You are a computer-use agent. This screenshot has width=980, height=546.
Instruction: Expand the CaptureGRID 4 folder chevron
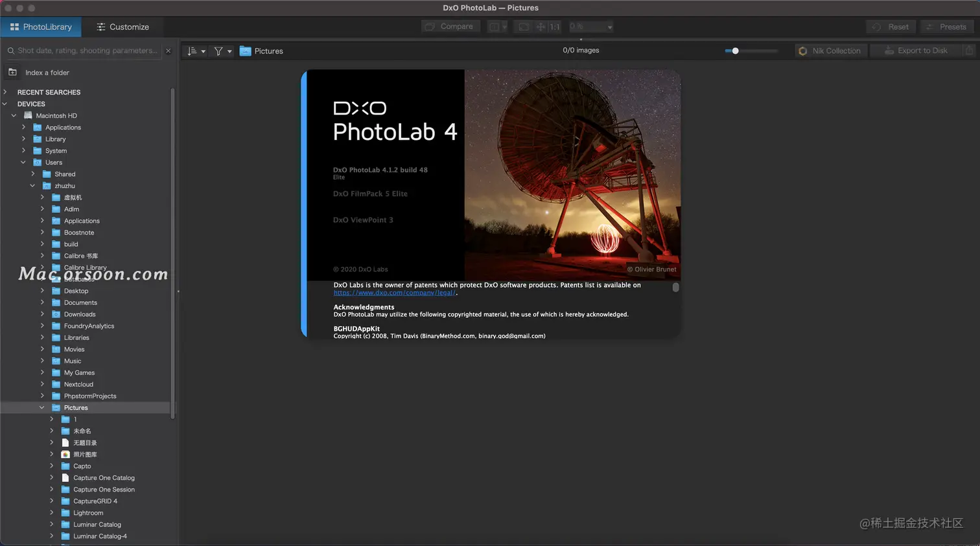(52, 501)
